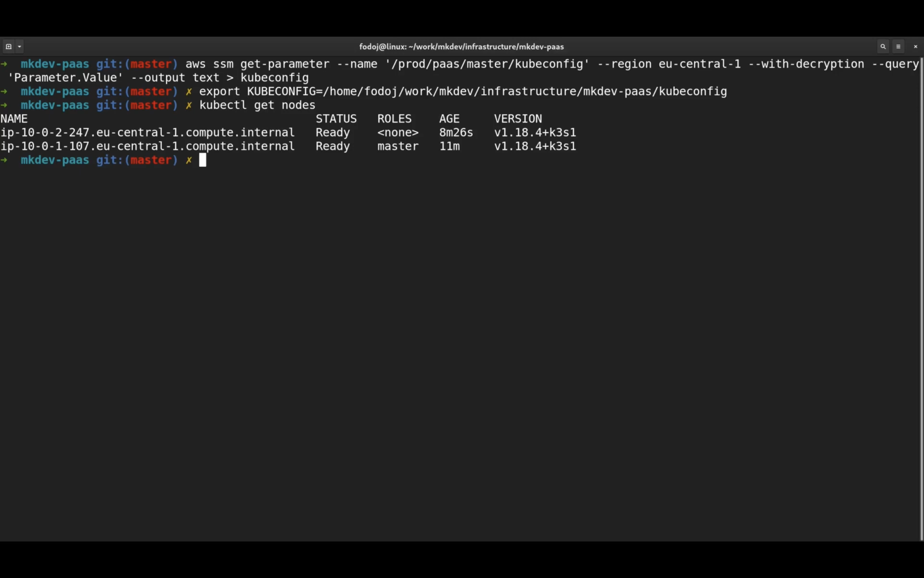
Task: Click the preferences/settings icon
Action: click(x=898, y=46)
